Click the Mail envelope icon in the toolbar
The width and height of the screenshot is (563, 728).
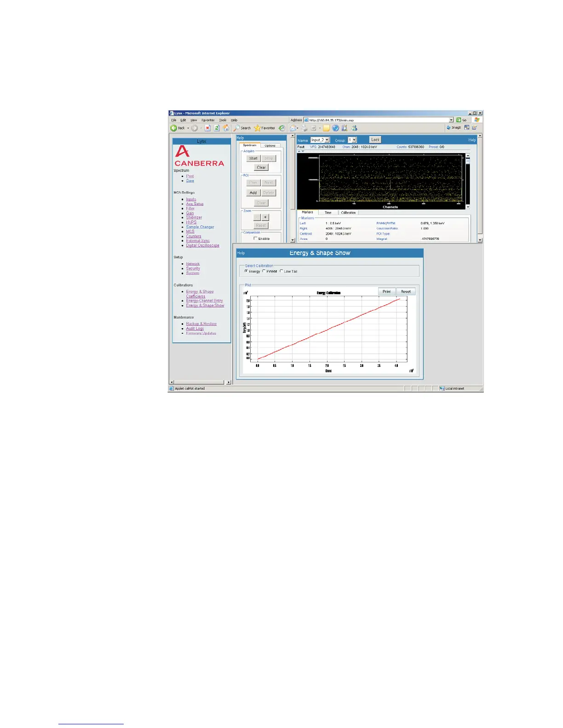(x=293, y=128)
